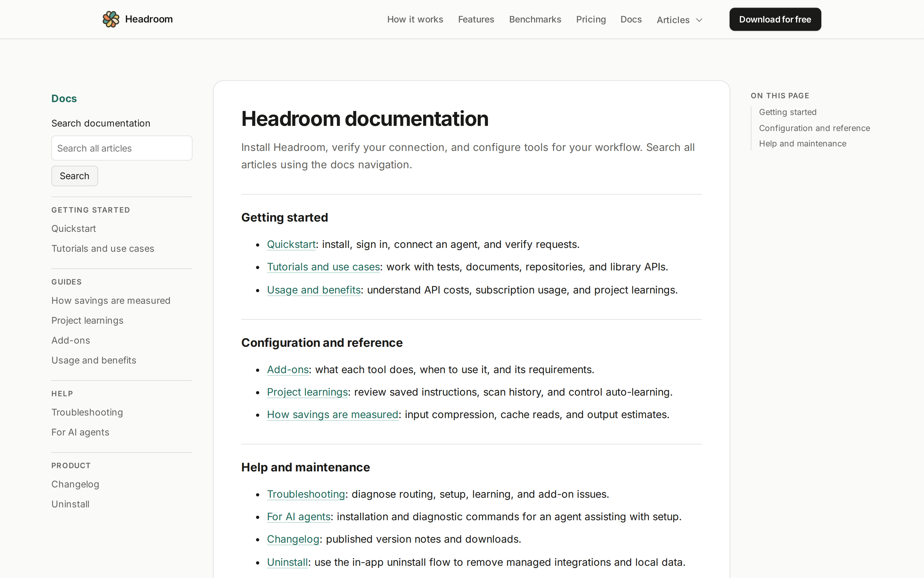Follow the Add-ons link in article body
The height and width of the screenshot is (578, 924).
tap(288, 370)
